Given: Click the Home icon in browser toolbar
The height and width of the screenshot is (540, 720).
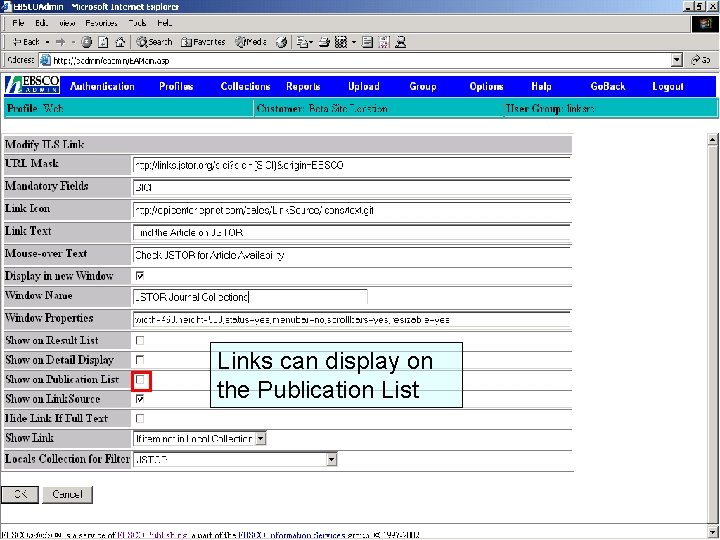Looking at the screenshot, I should pyautogui.click(x=118, y=42).
